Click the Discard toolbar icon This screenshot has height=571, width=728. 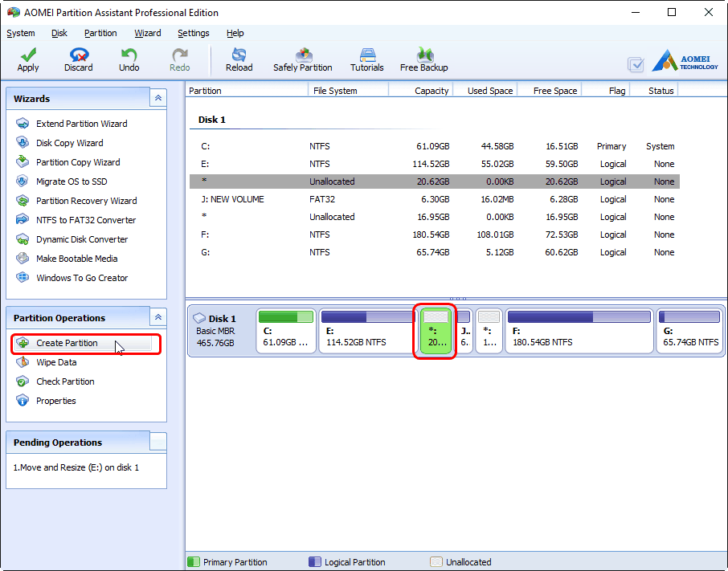click(79, 55)
